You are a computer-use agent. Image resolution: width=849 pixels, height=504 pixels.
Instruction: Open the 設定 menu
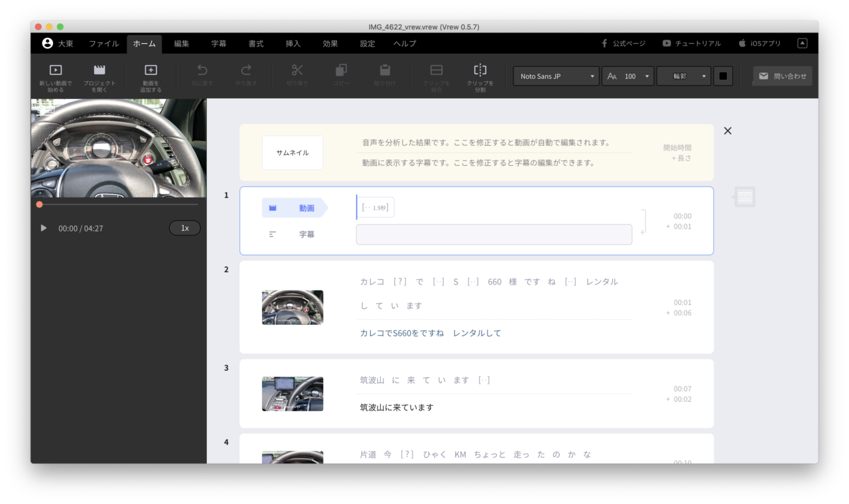[367, 44]
